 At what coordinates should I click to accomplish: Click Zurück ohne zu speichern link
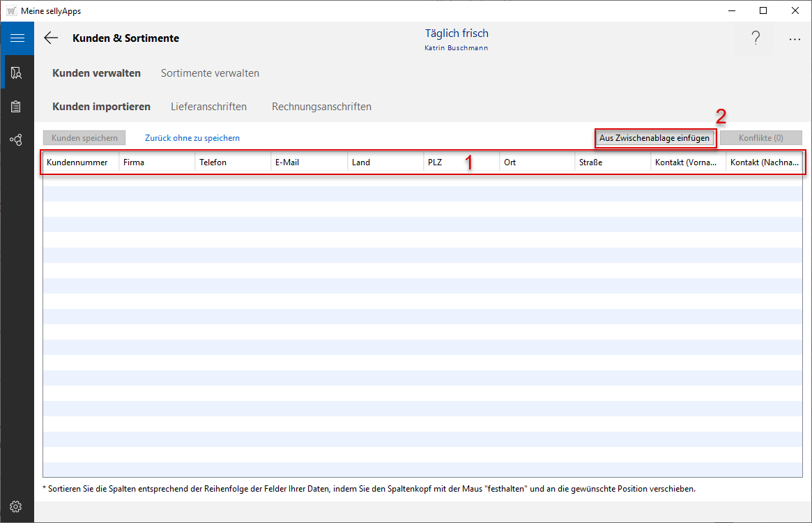click(192, 138)
